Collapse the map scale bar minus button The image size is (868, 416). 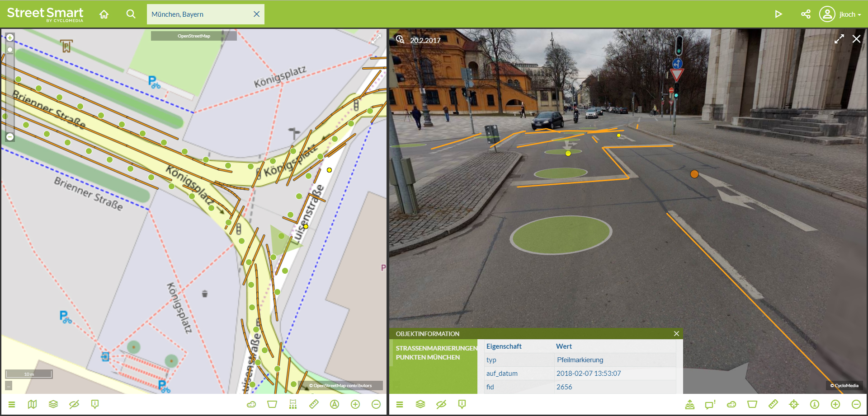click(9, 386)
